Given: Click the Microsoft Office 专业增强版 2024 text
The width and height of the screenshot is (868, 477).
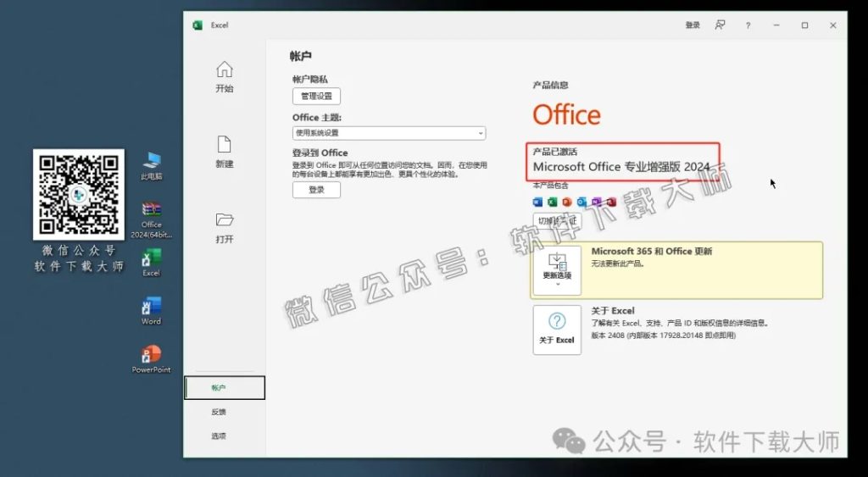Looking at the screenshot, I should (621, 167).
